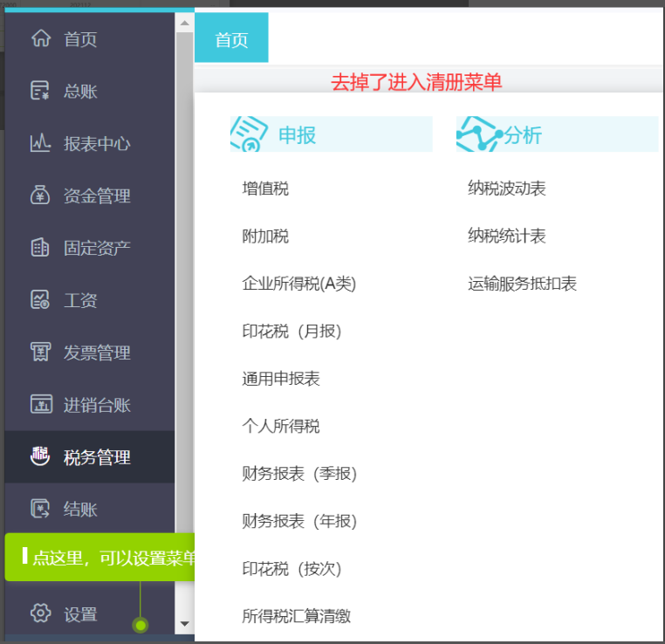
Task: Switch to the 首页 tab at top
Action: tap(231, 38)
